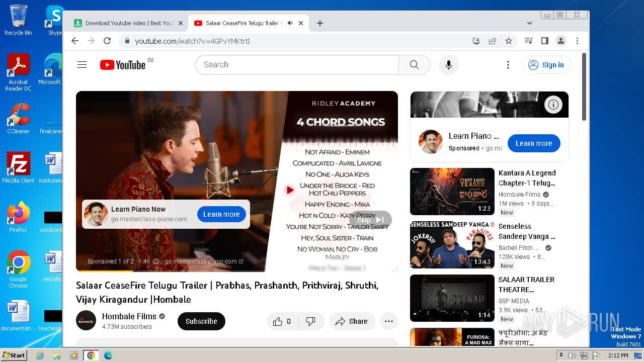Skip the piano ad
Image resolution: width=644 pixels, height=362 pixels.
tap(370, 220)
